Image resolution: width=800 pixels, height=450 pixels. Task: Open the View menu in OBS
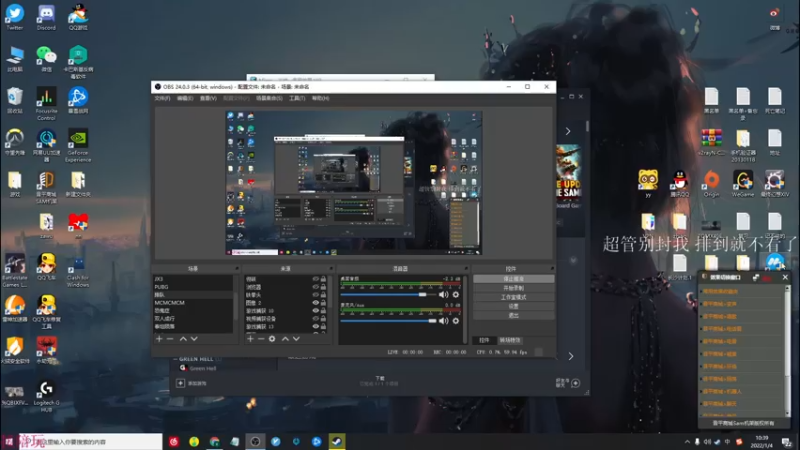click(x=208, y=98)
